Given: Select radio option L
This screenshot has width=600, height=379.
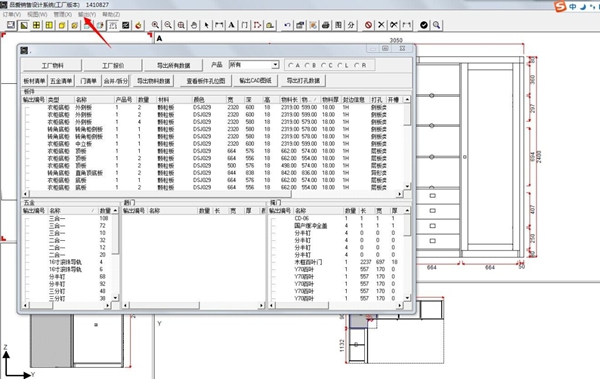Looking at the screenshot, I should point(340,65).
